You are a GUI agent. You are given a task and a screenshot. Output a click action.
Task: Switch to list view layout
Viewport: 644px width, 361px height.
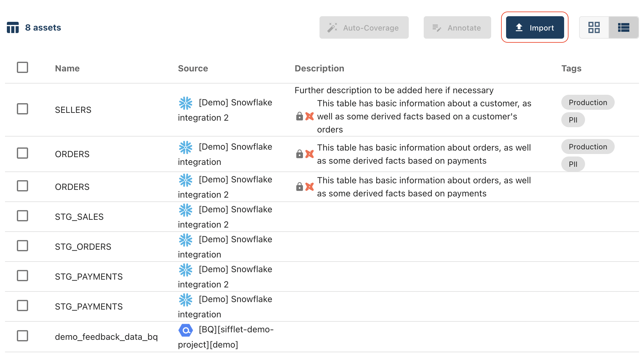click(623, 27)
